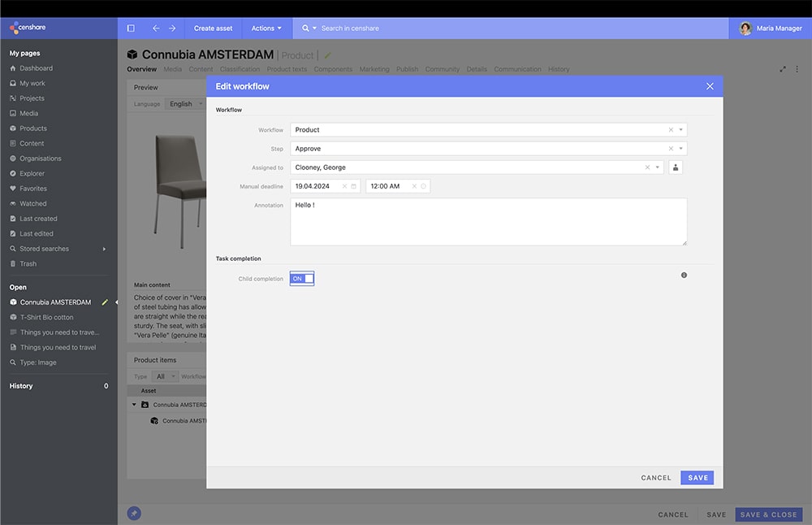Click the assign person icon button
The width and height of the screenshot is (812, 525).
coord(676,167)
